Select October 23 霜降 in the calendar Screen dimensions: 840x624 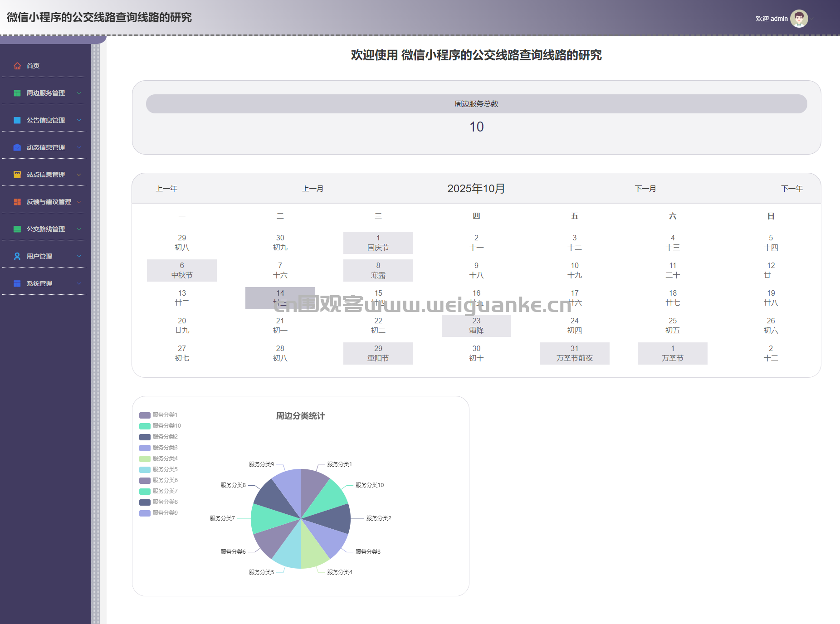tap(476, 326)
